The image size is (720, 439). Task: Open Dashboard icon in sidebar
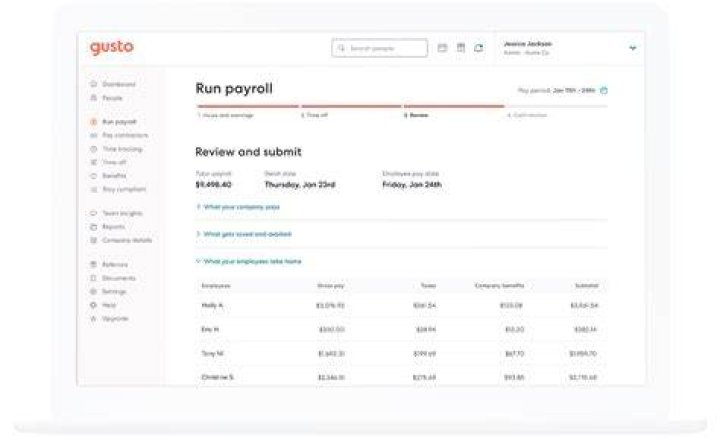(x=94, y=84)
